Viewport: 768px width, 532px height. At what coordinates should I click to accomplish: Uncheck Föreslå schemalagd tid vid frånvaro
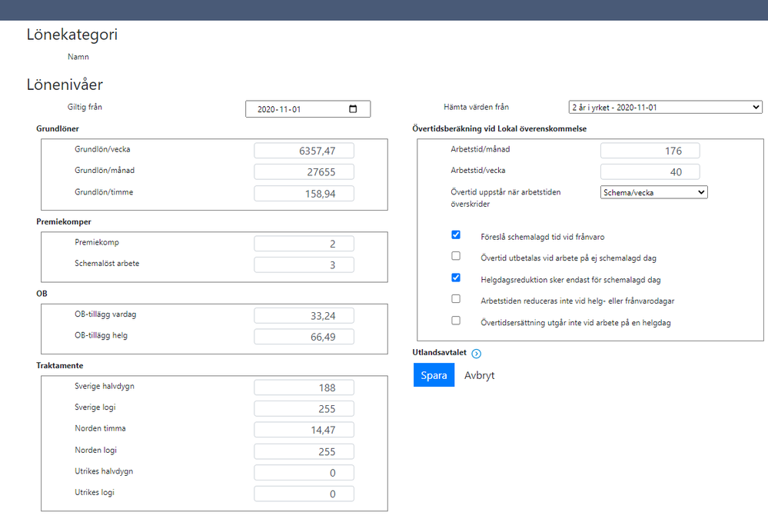coord(456,234)
